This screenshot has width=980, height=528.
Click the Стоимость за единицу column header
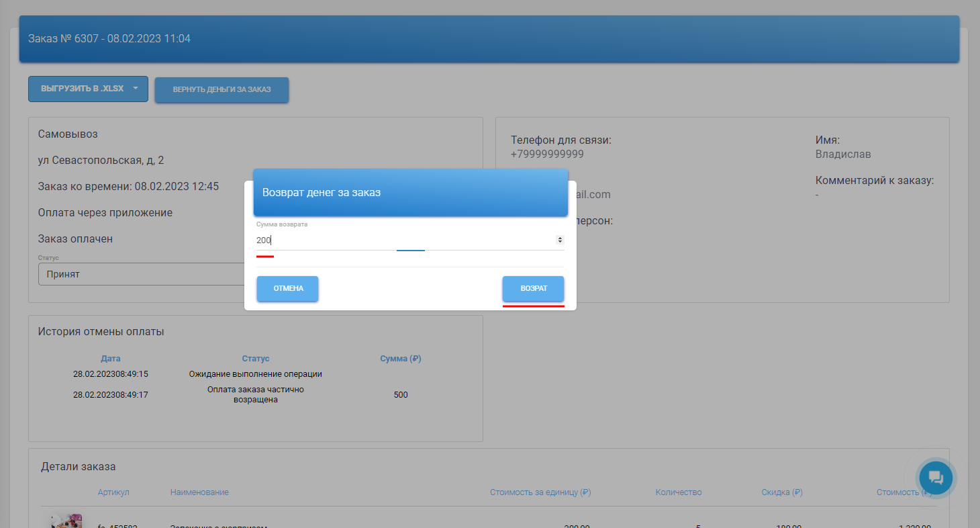pyautogui.click(x=540, y=492)
